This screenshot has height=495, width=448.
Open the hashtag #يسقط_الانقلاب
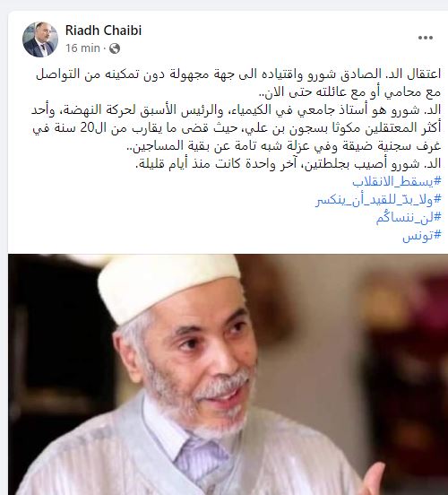(396, 181)
